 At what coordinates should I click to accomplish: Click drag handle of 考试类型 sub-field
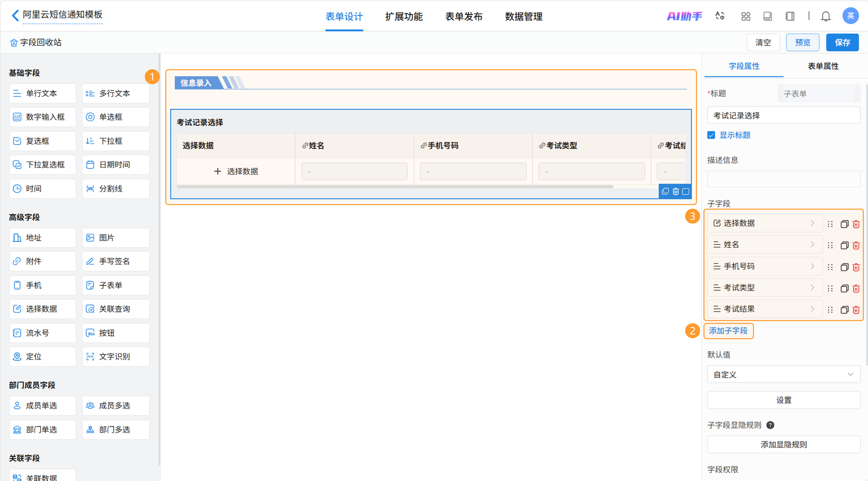[830, 288]
